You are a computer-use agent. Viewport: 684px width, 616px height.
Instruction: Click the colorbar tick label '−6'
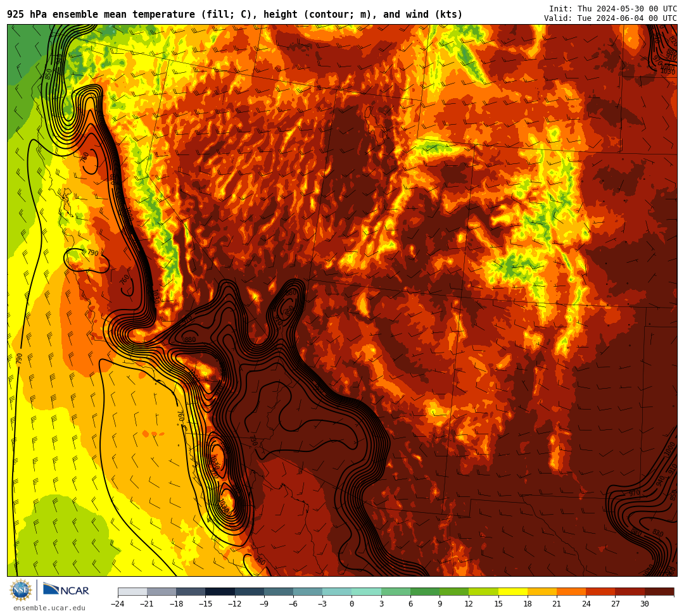coord(293,604)
